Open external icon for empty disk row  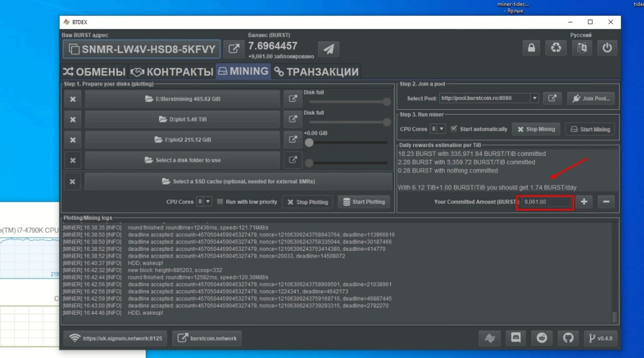click(292, 160)
